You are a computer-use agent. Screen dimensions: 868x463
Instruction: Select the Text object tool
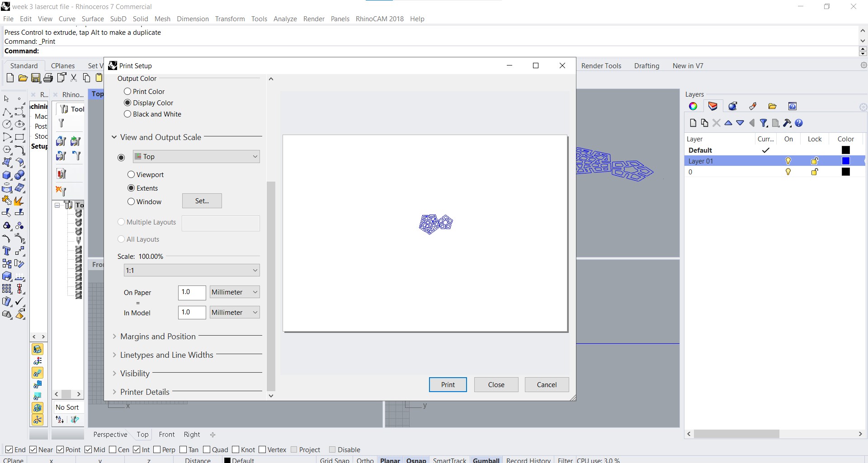click(x=7, y=251)
